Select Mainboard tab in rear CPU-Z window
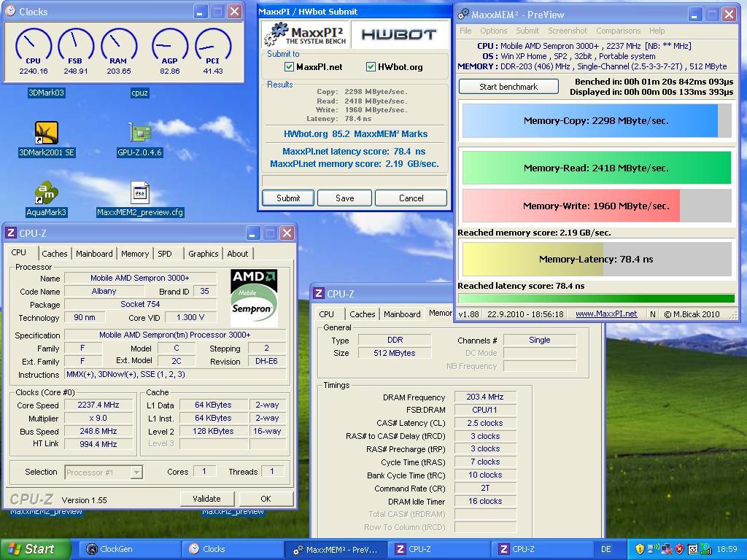This screenshot has height=560, width=747. 402,314
